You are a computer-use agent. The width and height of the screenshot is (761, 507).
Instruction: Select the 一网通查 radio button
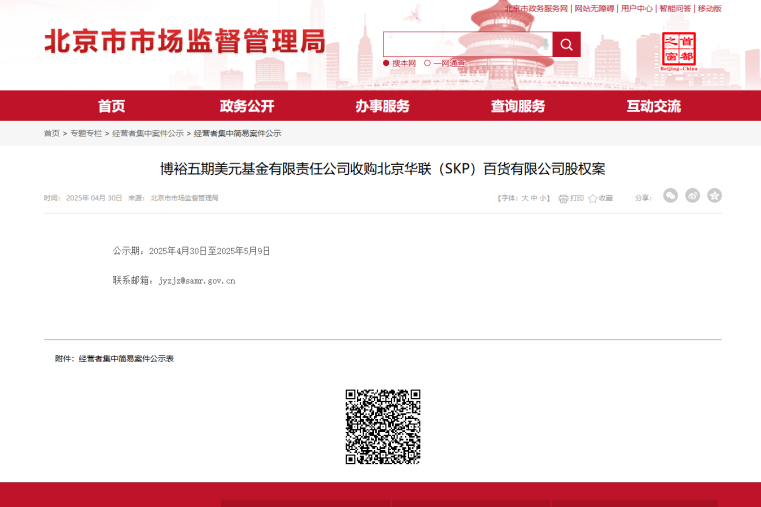428,63
